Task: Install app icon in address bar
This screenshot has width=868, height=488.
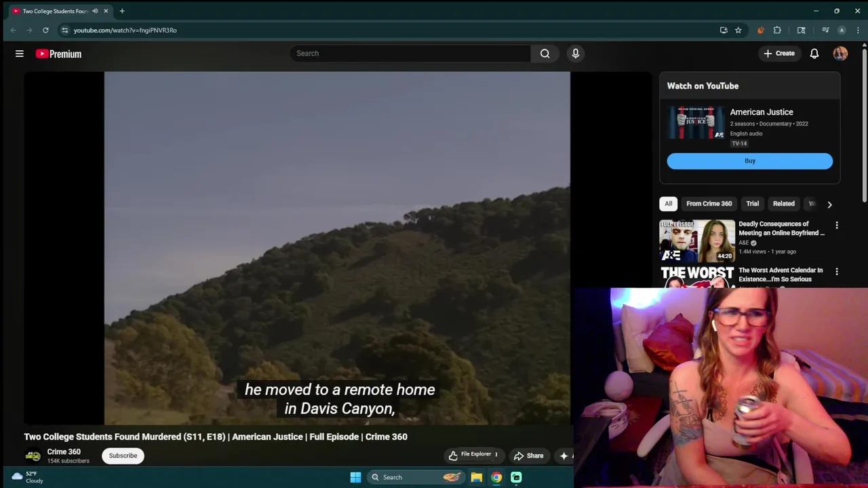Action: (x=724, y=30)
